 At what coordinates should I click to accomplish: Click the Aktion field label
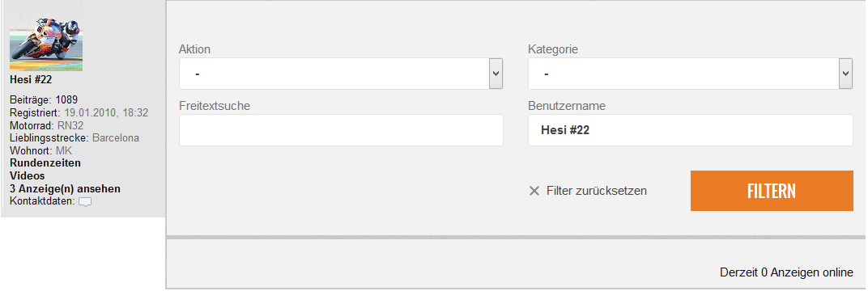tap(194, 49)
